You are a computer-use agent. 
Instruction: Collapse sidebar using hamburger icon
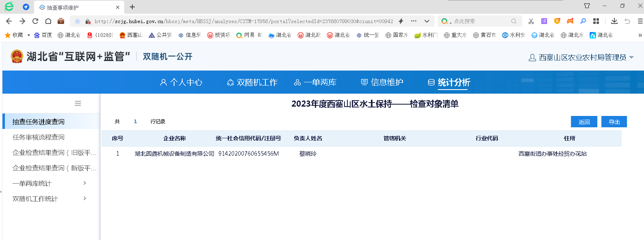78,104
